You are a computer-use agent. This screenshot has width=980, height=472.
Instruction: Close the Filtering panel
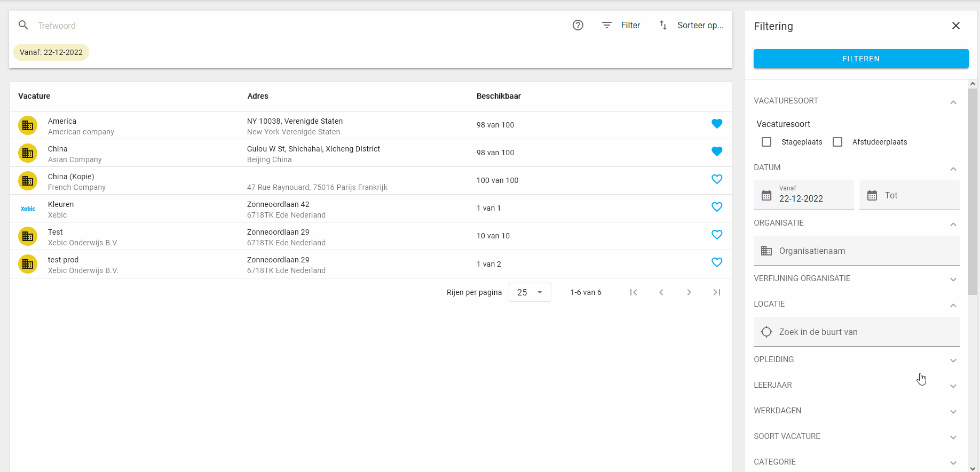coord(956,26)
